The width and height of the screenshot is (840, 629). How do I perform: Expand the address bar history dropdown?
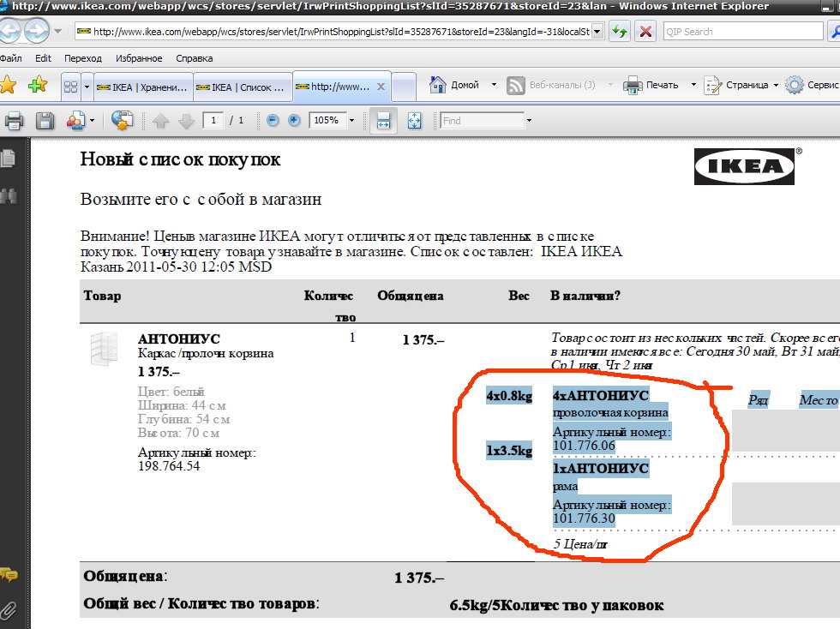pyautogui.click(x=598, y=32)
